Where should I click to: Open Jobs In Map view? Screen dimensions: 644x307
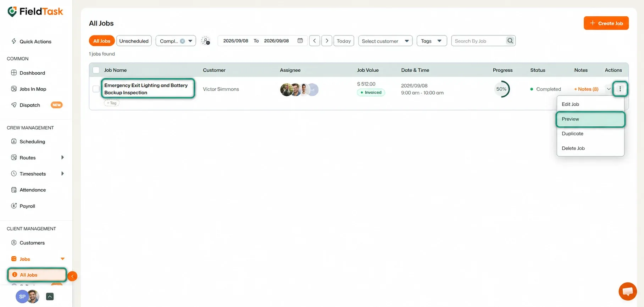tap(29, 89)
